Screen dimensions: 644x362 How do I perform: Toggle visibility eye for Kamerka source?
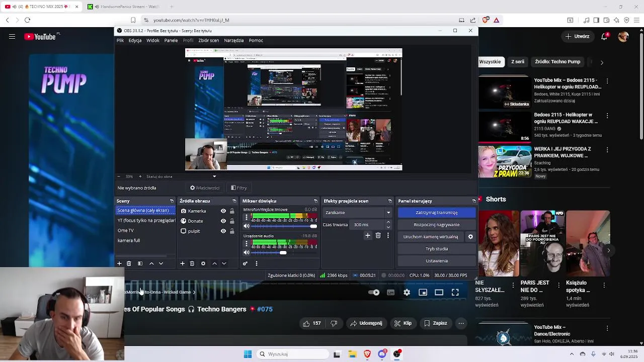point(223,211)
